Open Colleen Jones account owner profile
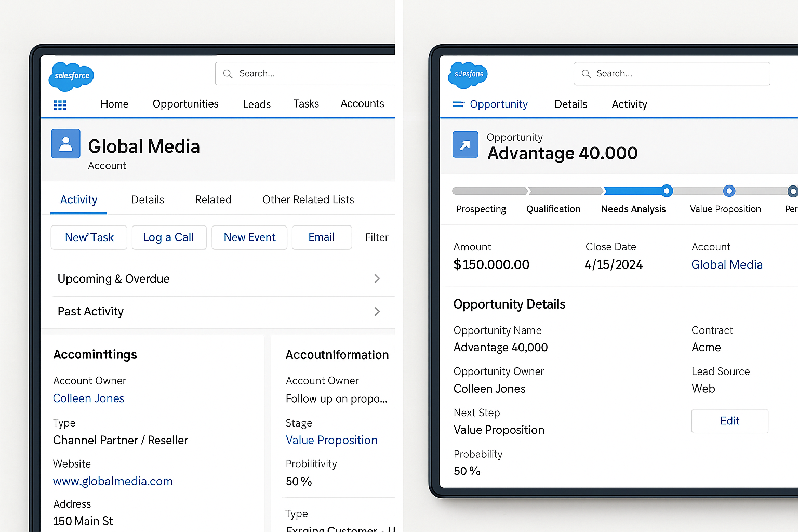 coord(88,398)
